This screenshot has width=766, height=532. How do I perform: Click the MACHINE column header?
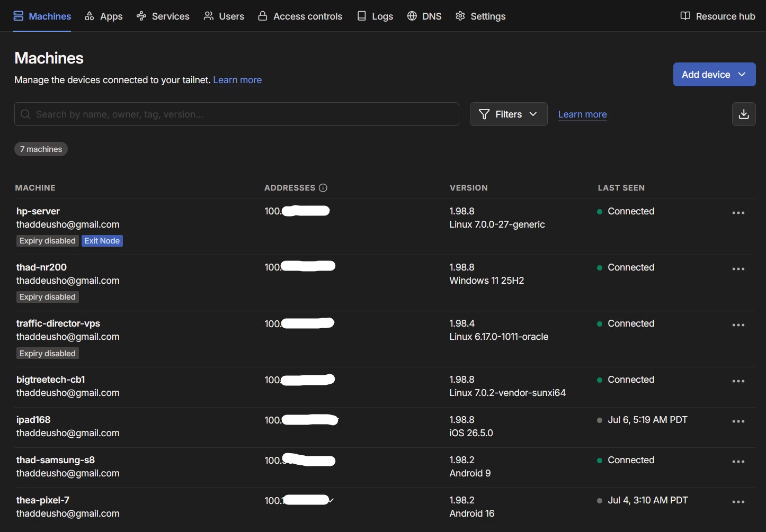35,188
